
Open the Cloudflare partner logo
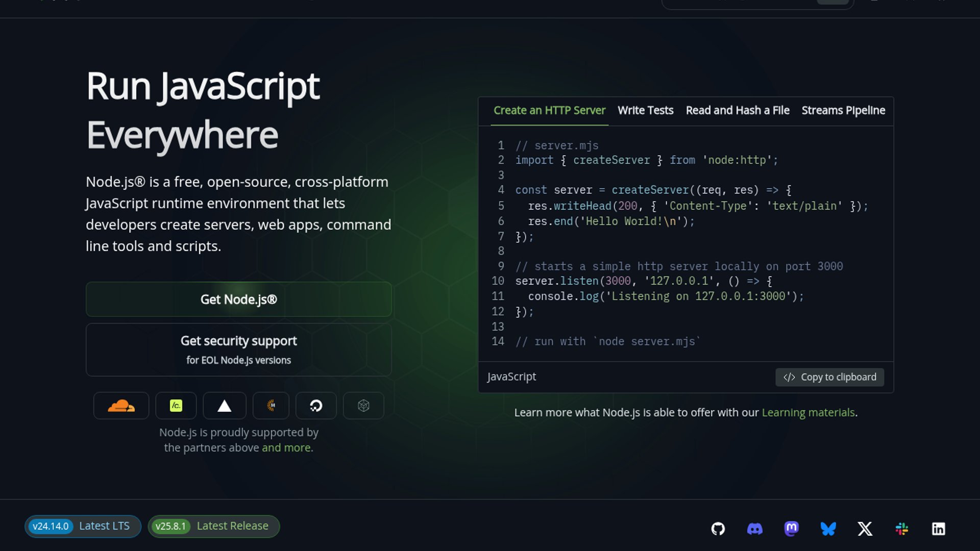(121, 406)
